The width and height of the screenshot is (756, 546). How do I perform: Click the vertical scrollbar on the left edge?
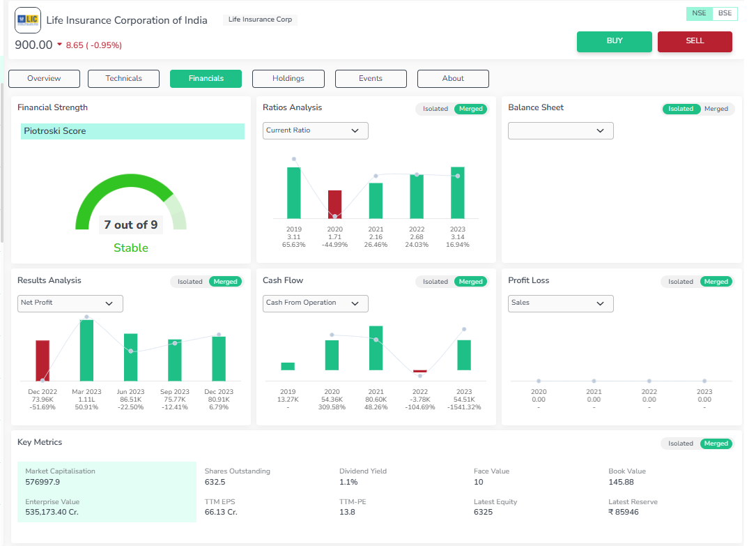coord(2,164)
